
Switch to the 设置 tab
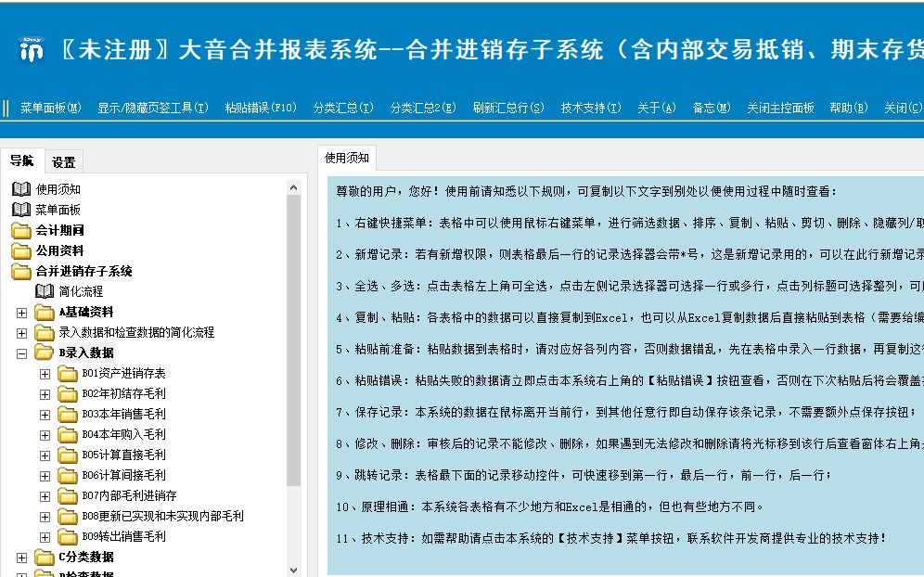[x=64, y=160]
